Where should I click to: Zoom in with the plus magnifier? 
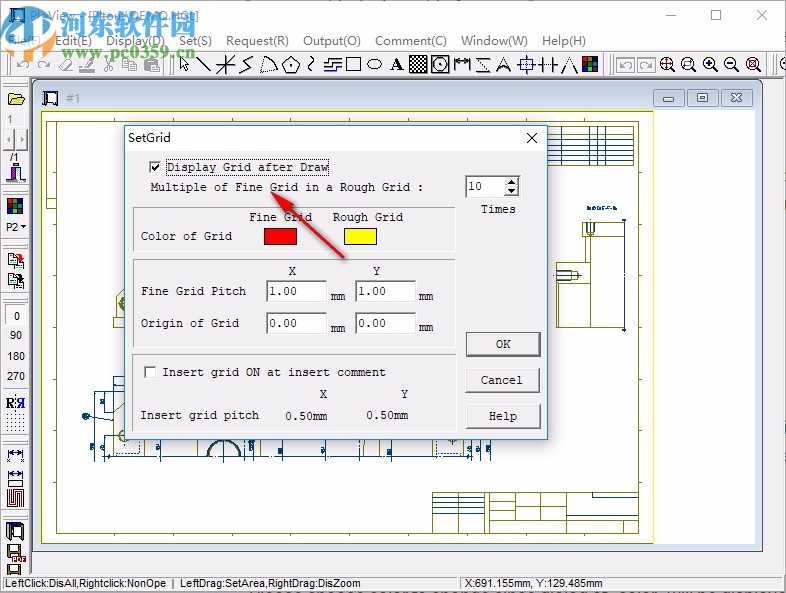tap(710, 64)
